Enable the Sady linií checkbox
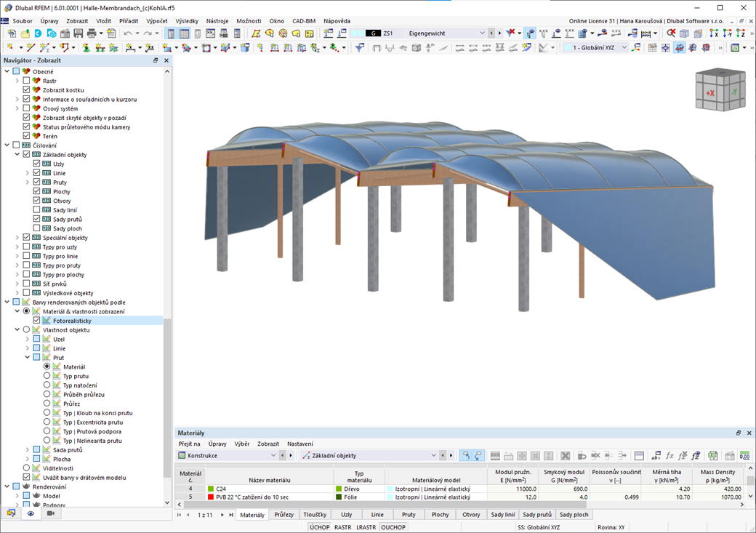 click(x=36, y=210)
